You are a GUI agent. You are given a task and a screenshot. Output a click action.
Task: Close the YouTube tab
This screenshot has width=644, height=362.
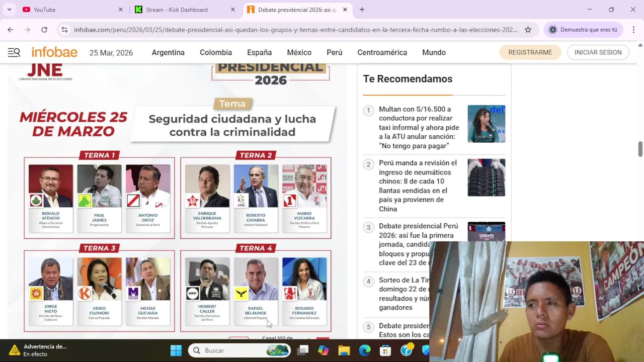coord(121,10)
